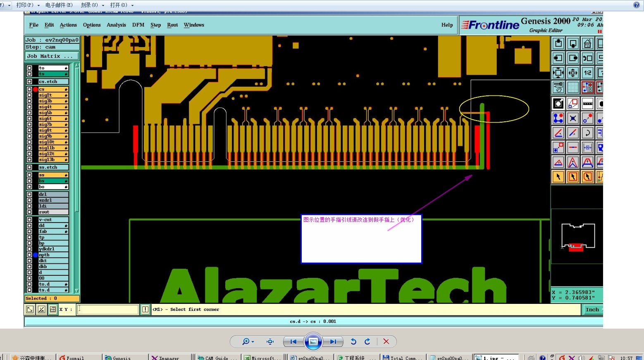The image size is (644, 360).
Task: Click the pan down icon in the Genesis toolbar
Action: pyautogui.click(x=573, y=43)
